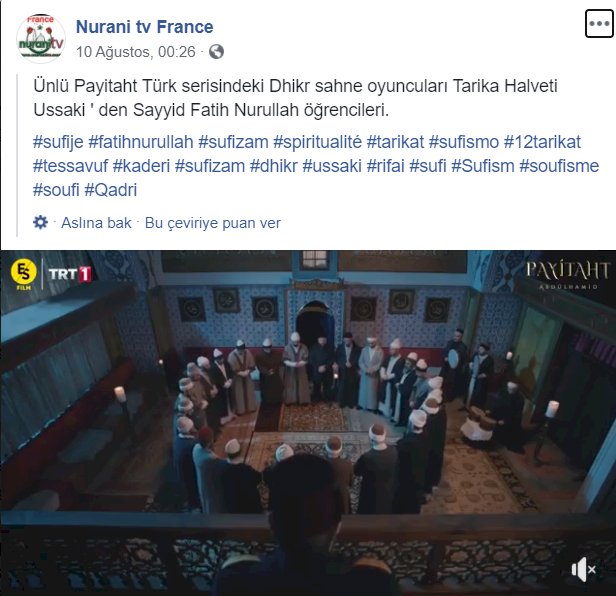This screenshot has height=596, width=616.
Task: Open the post timestamp 10 Ağustos, 00:26
Action: coord(136,51)
